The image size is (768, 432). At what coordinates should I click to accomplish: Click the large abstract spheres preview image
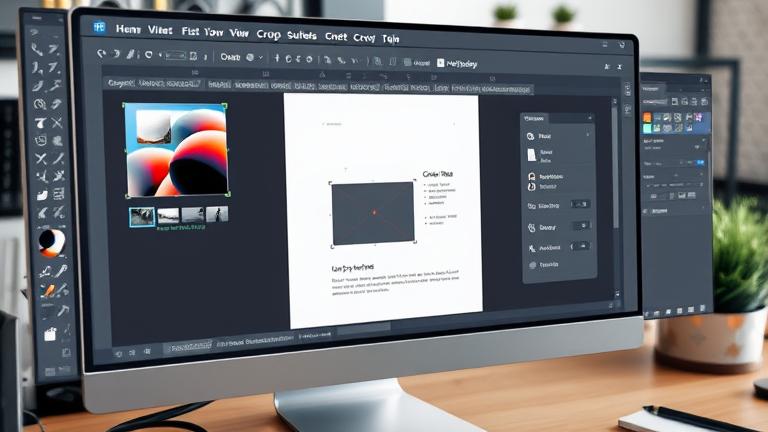[x=177, y=150]
